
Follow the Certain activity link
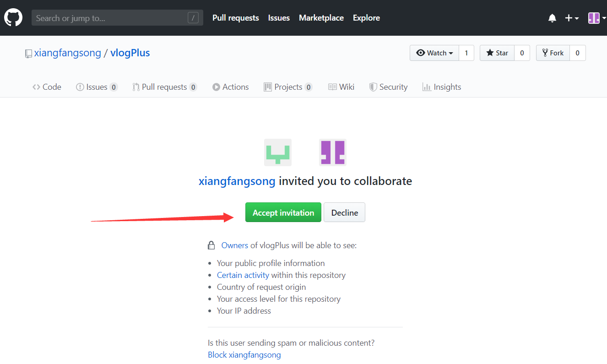[243, 275]
